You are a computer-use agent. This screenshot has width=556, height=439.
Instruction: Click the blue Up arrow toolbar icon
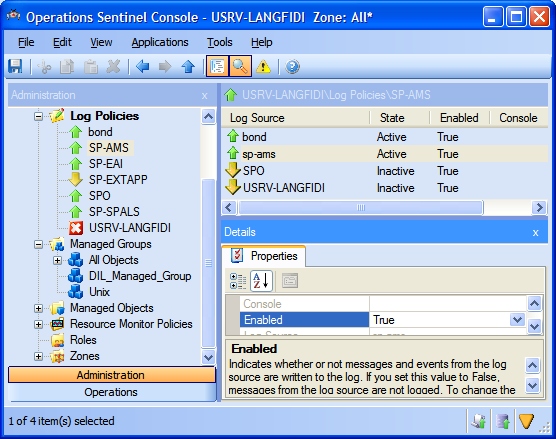tap(188, 66)
